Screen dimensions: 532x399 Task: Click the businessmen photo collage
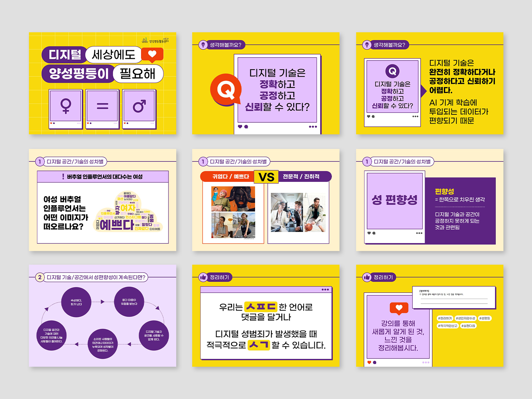(298, 212)
